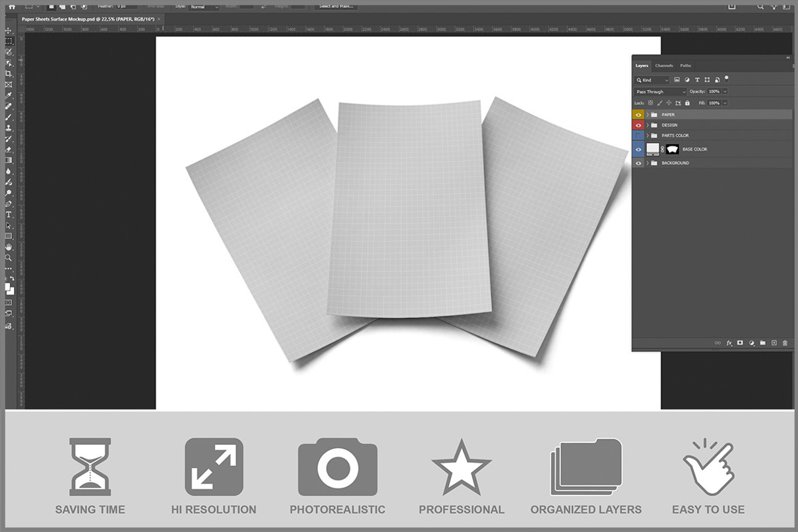This screenshot has width=798, height=532.
Task: Create a new layer icon
Action: click(774, 343)
